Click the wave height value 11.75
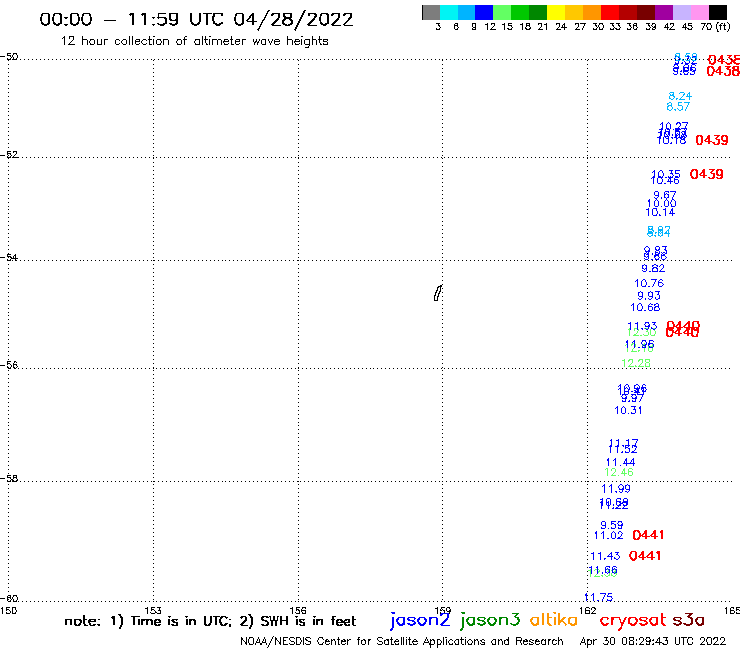Screen dimensions: 740x650 [x=599, y=598]
